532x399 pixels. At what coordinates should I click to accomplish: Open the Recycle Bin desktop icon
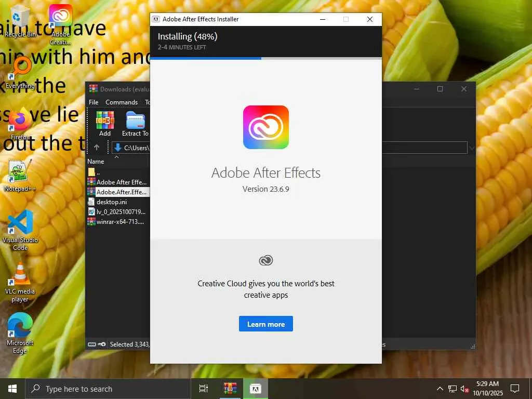pos(20,22)
